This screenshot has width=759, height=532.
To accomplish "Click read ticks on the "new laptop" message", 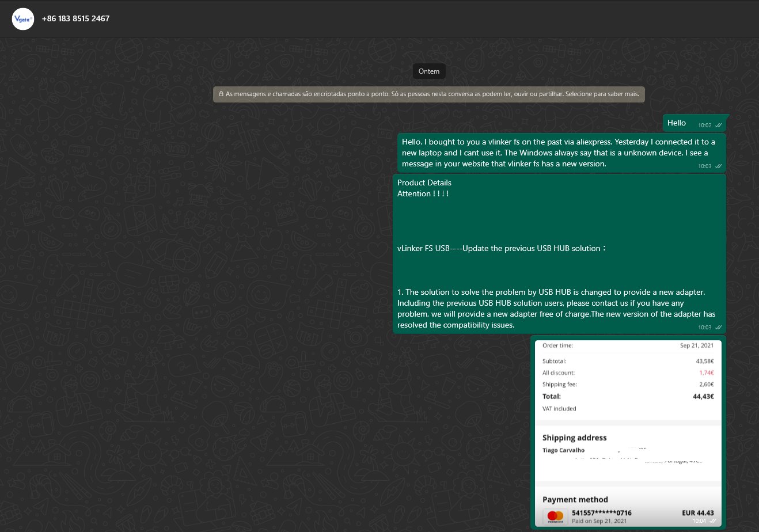I will (x=718, y=166).
